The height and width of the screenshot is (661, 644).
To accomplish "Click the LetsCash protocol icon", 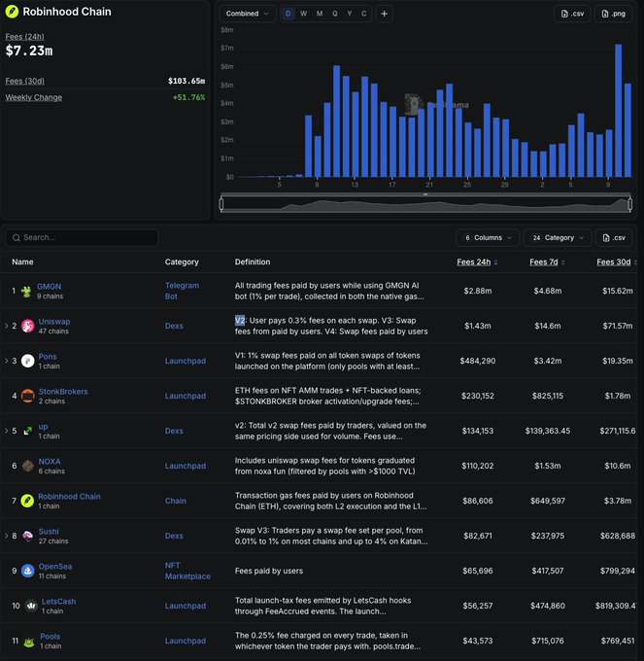I will coord(31,606).
